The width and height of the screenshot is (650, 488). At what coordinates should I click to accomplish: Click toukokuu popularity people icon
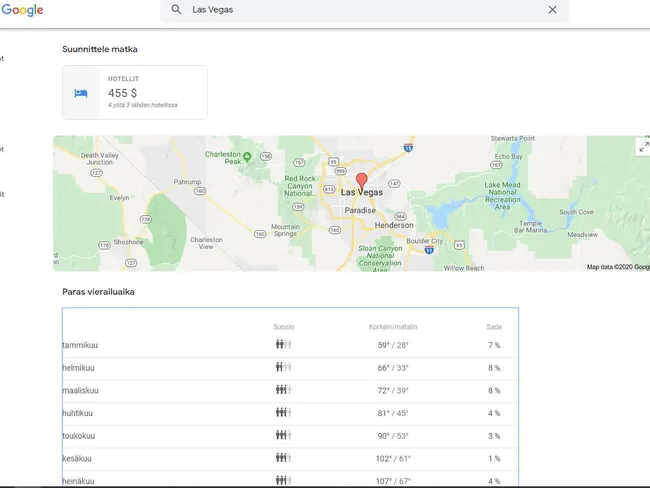point(284,435)
